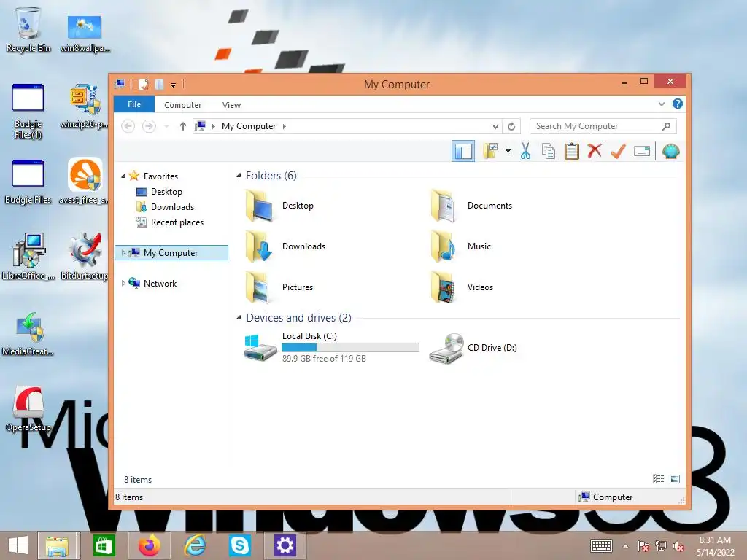
Task: Expand Network in the navigation tree
Action: tap(123, 284)
